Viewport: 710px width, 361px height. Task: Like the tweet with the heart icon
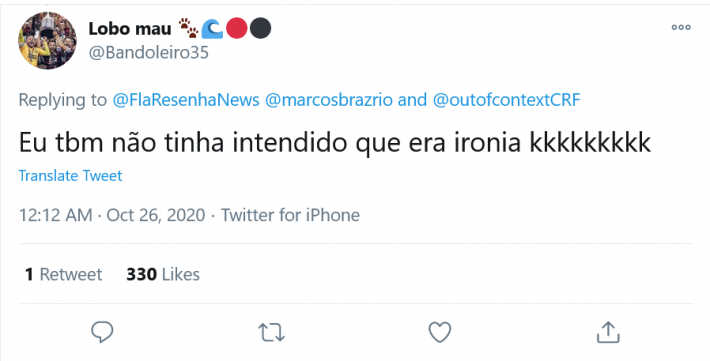(x=440, y=332)
